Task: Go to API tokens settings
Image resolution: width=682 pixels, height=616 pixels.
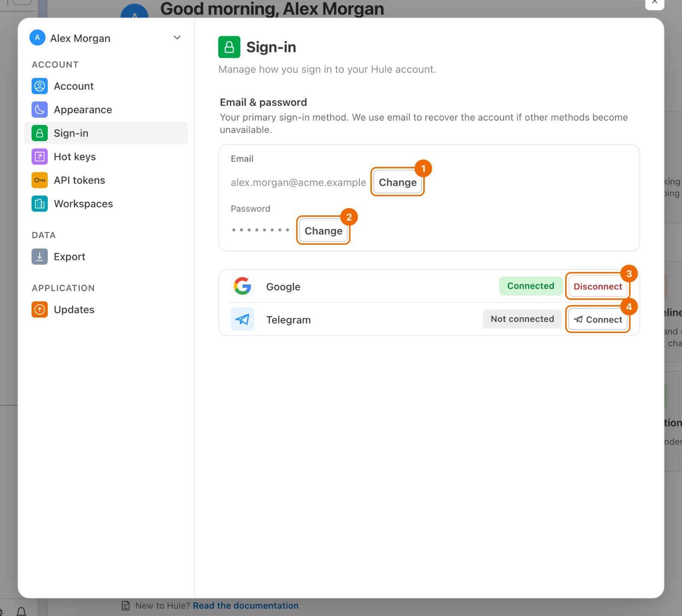Action: (x=106, y=180)
